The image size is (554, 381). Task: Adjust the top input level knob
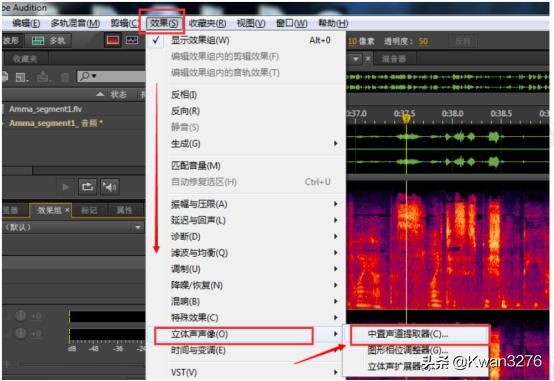21,316
